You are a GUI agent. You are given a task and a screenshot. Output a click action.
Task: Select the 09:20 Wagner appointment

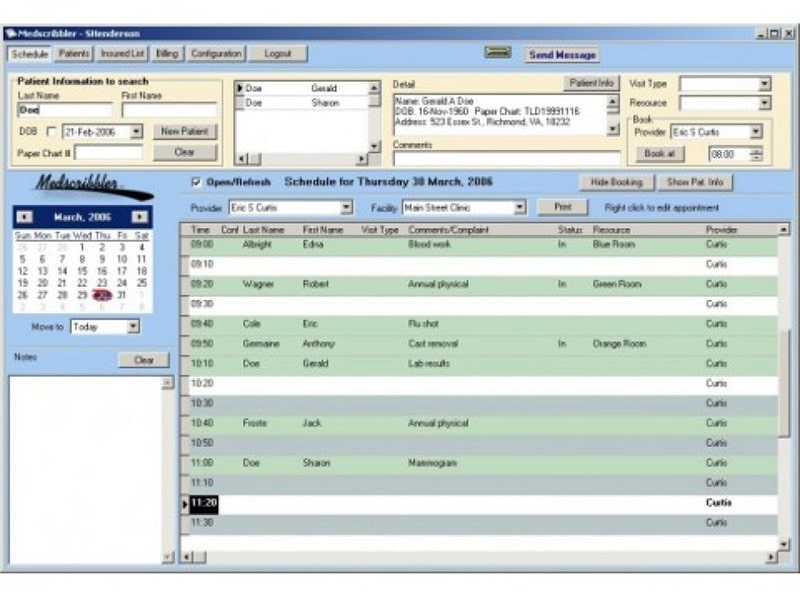[x=483, y=285]
